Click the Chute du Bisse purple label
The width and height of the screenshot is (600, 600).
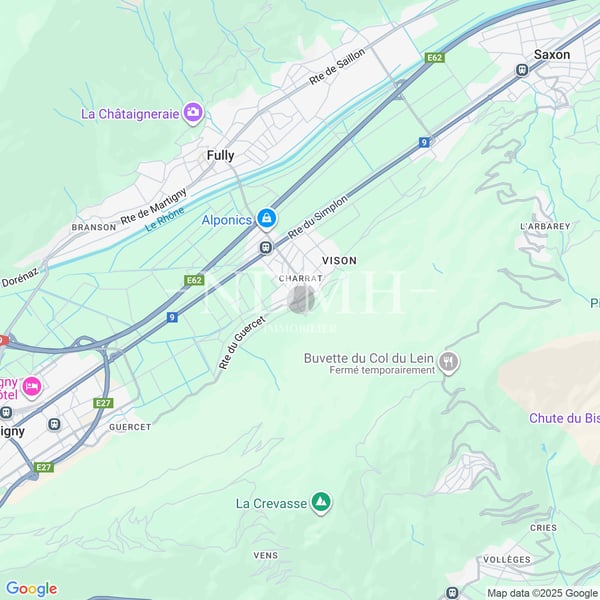pyautogui.click(x=564, y=418)
